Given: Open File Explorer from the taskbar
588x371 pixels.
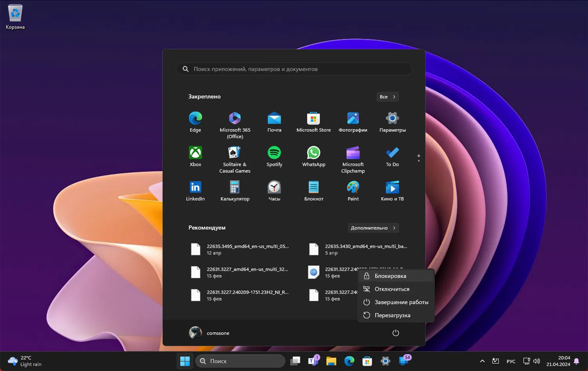Looking at the screenshot, I should pyautogui.click(x=331, y=361).
